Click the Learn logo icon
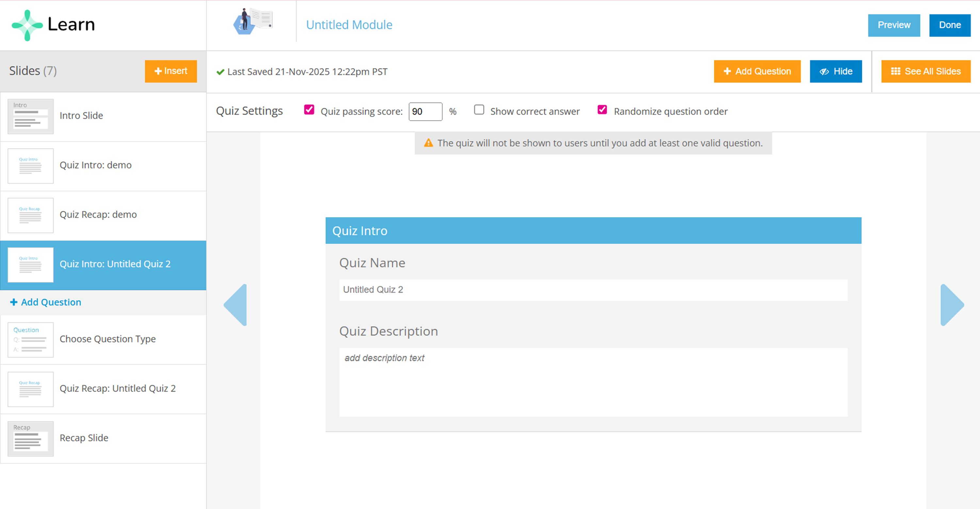The image size is (980, 509). coord(27,25)
